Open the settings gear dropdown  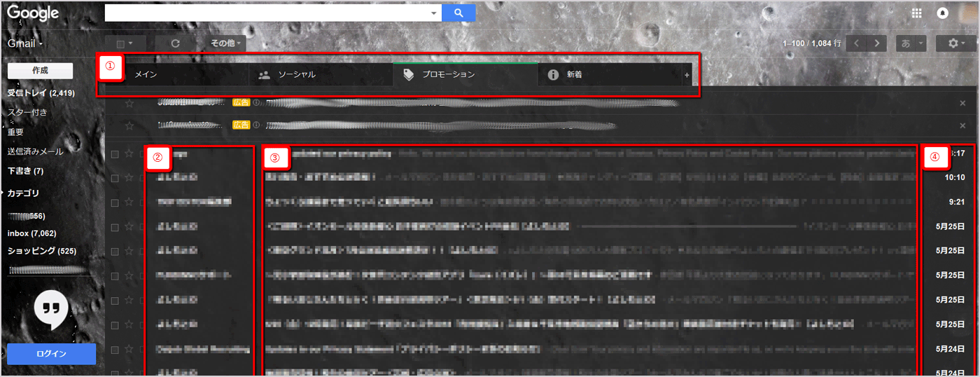(x=955, y=43)
